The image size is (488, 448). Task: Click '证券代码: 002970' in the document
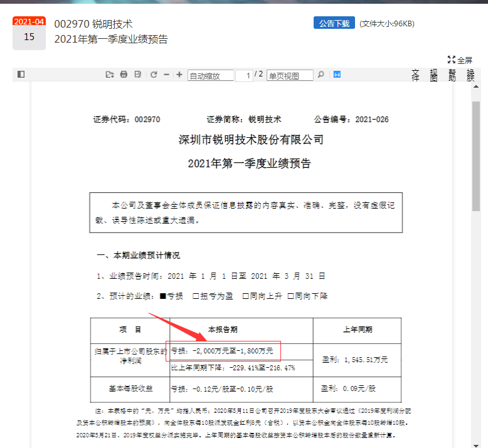click(127, 120)
